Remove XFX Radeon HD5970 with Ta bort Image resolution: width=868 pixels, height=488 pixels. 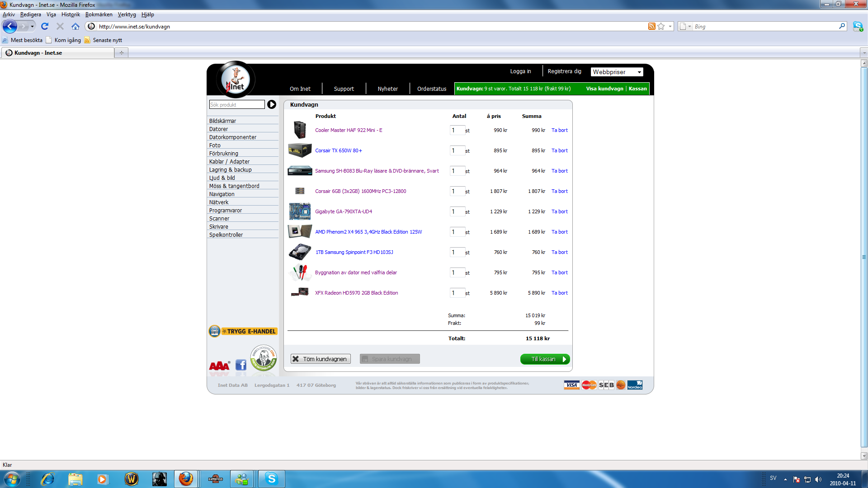(559, 293)
